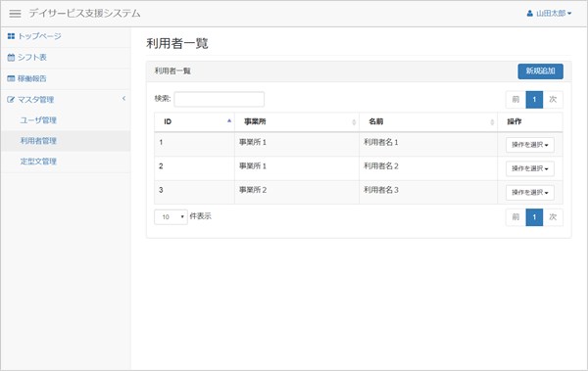Click the マスタ管理 edit icon
The height and width of the screenshot is (371, 588).
click(x=11, y=100)
